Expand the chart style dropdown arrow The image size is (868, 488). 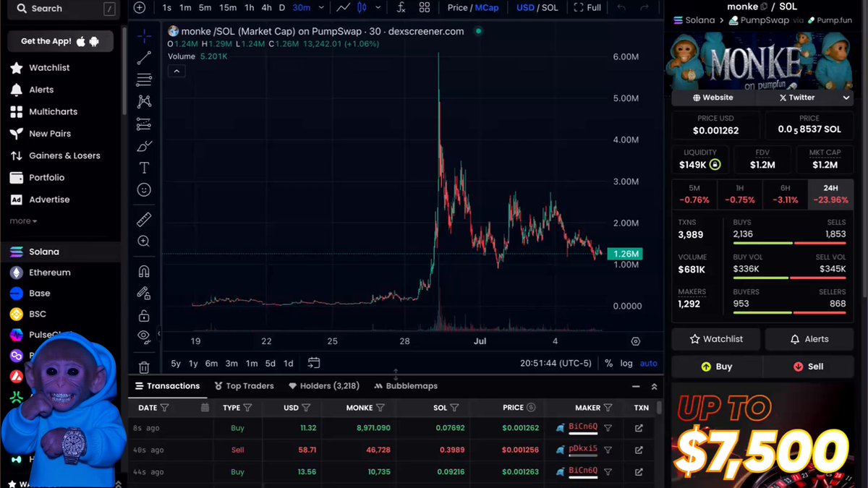[x=378, y=8]
